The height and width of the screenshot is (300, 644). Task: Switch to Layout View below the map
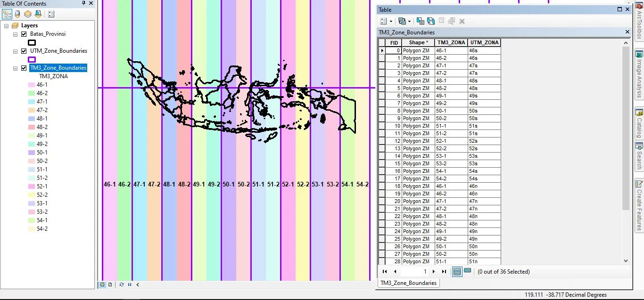109,284
